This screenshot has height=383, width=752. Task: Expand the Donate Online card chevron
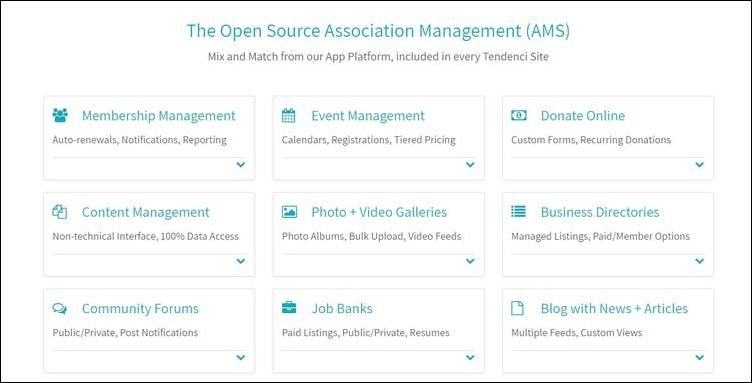click(x=700, y=164)
